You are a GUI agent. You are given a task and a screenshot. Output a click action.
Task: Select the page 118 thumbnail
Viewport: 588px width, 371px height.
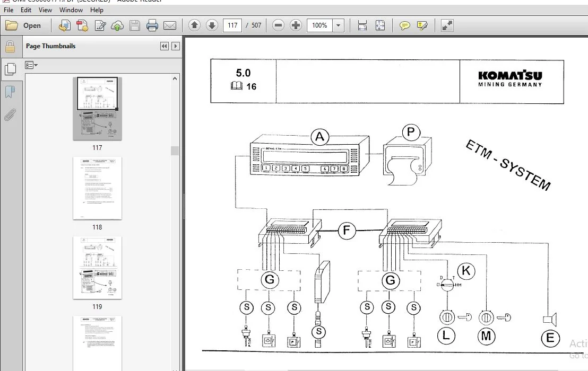click(x=98, y=188)
